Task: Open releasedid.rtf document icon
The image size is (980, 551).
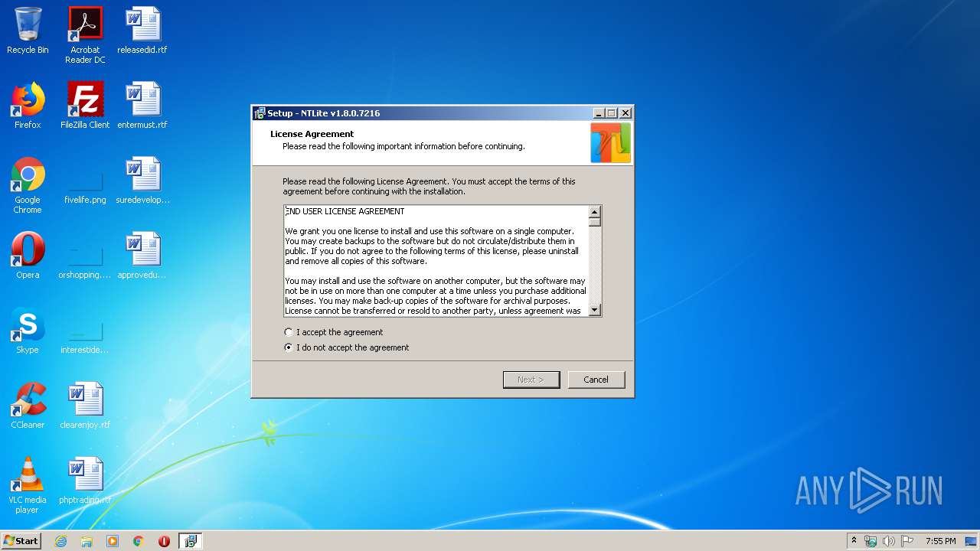Action: pyautogui.click(x=142, y=31)
